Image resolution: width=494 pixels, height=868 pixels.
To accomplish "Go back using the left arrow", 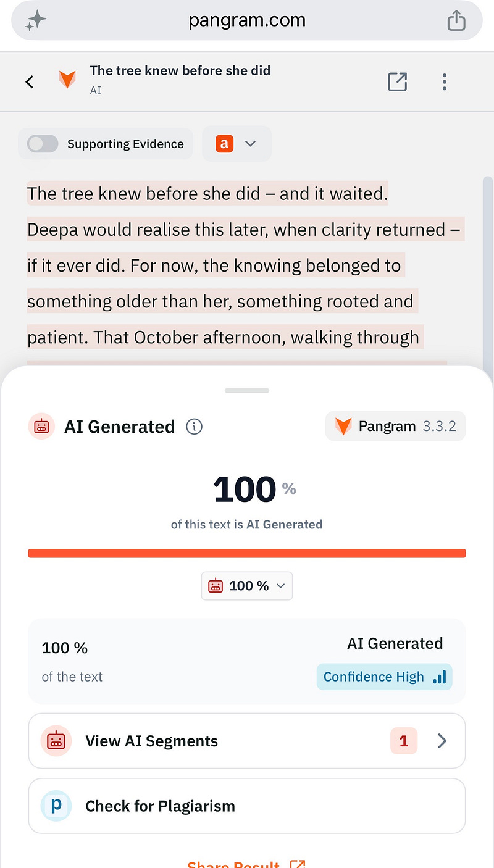I will [x=29, y=81].
